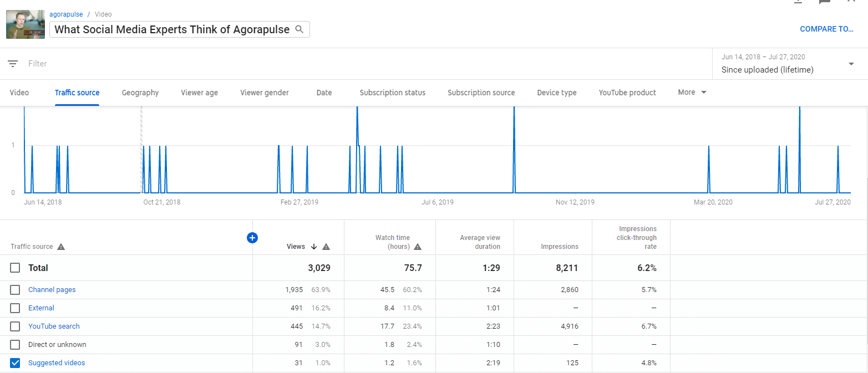Click the video thumbnail image

pyautogui.click(x=25, y=25)
